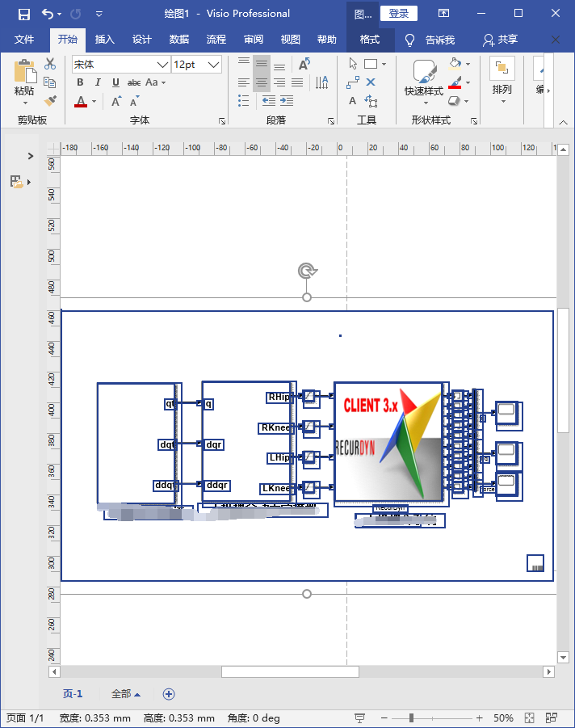Rotate text with the A arrow icon
Image resolution: width=575 pixels, height=728 pixels.
(304, 64)
